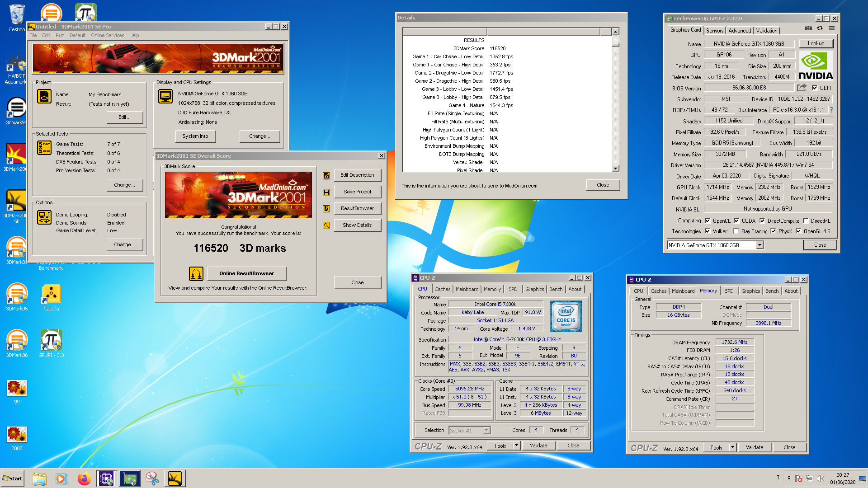Switch to the Advanced tab in GPU-Z
The image size is (868, 488).
(x=740, y=31)
